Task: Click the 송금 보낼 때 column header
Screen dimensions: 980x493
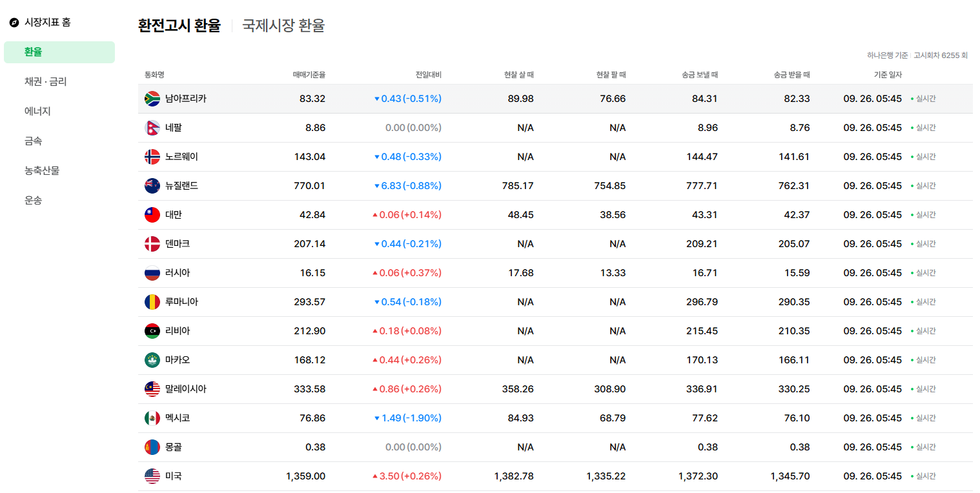Action: (700, 75)
